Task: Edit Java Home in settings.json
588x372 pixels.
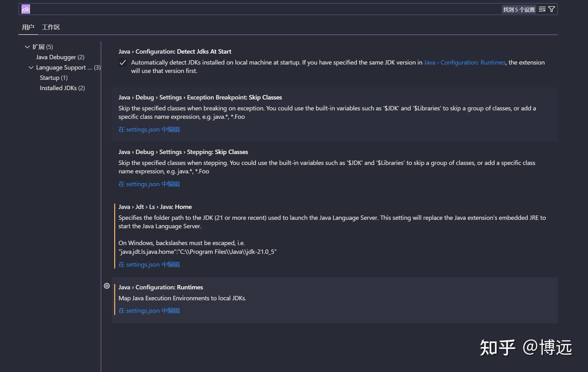Action: 149,264
